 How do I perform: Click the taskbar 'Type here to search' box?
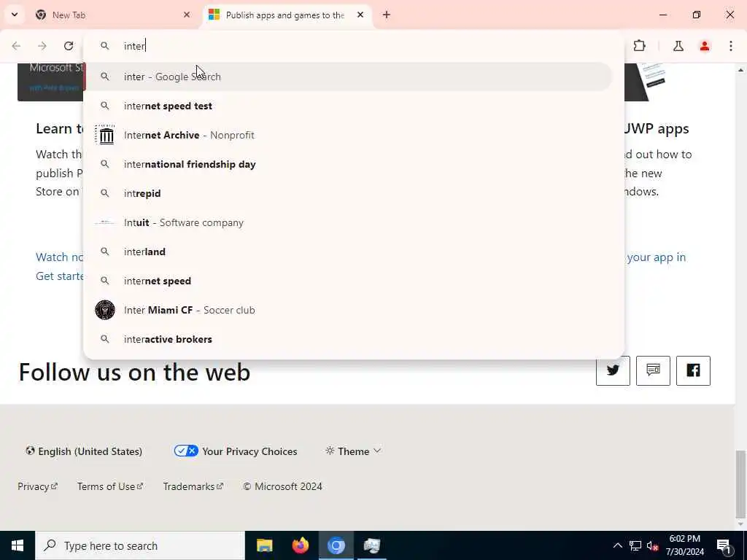click(x=140, y=545)
